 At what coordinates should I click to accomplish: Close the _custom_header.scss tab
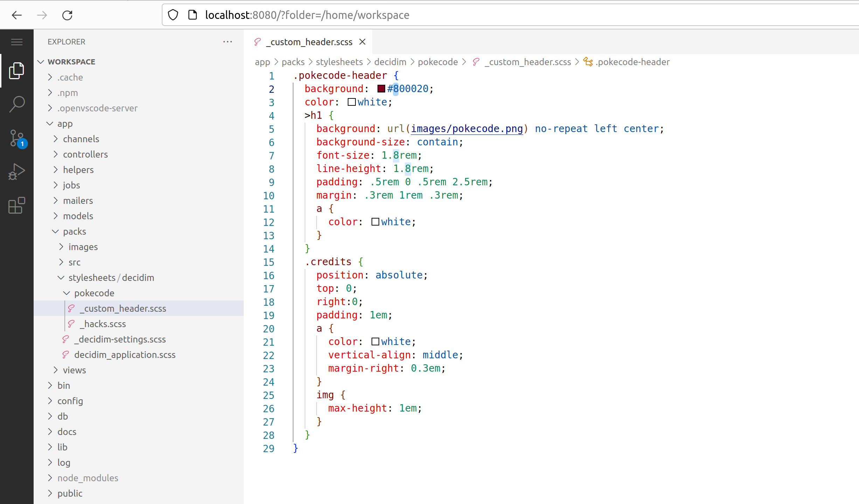click(x=362, y=42)
